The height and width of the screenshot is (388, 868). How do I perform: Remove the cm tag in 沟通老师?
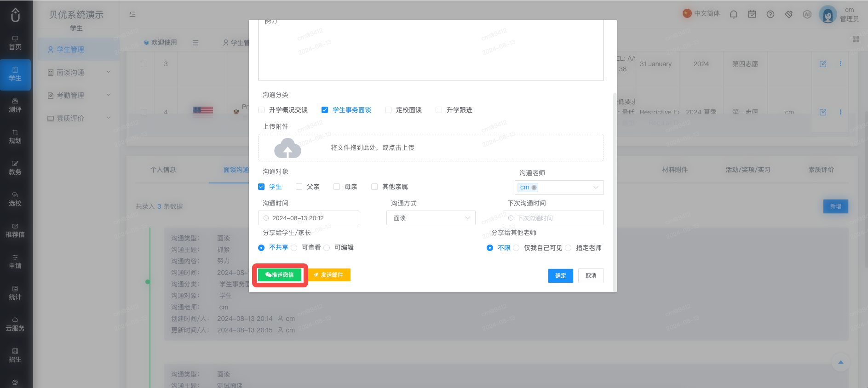tap(534, 188)
